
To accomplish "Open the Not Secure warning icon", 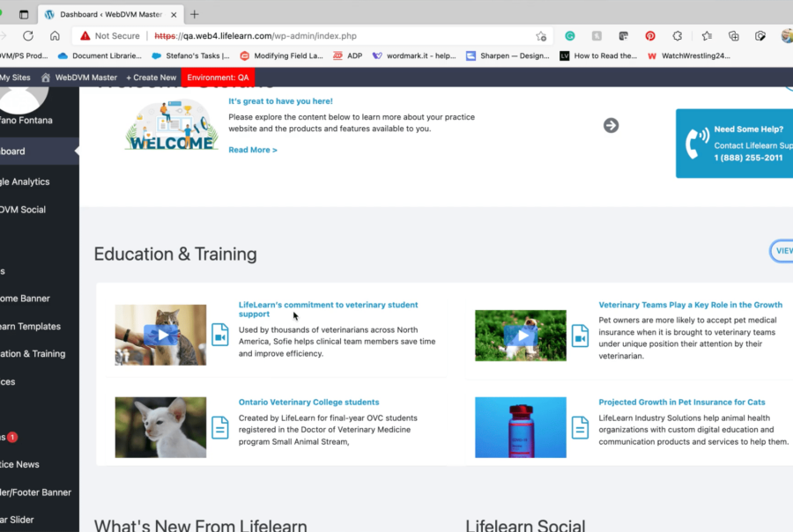I will coord(85,36).
